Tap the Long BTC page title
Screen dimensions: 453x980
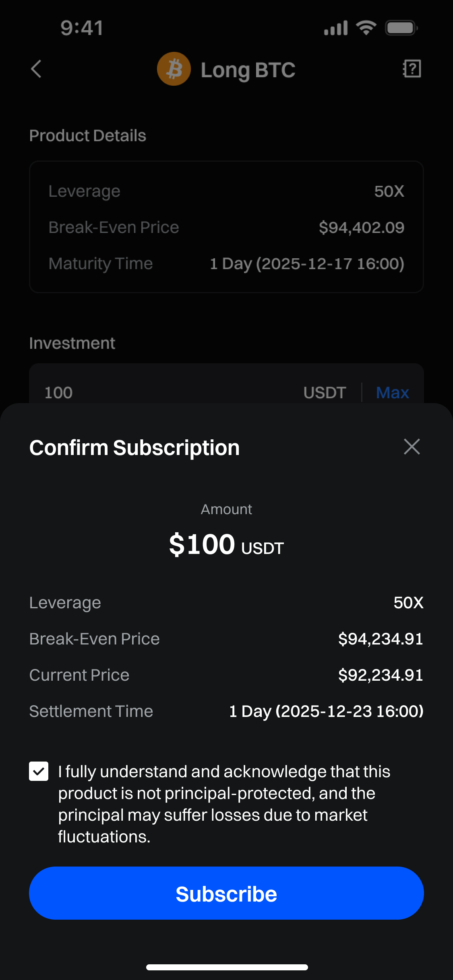click(x=248, y=70)
